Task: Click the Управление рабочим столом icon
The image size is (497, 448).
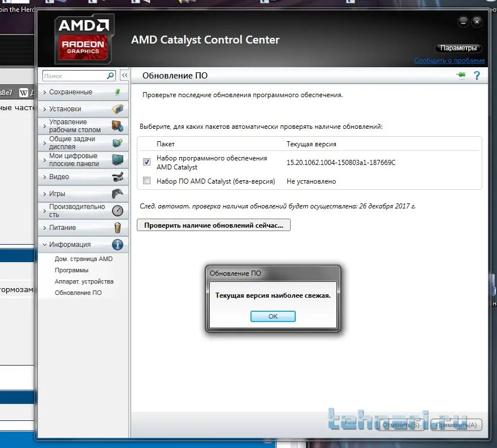Action: [118, 126]
